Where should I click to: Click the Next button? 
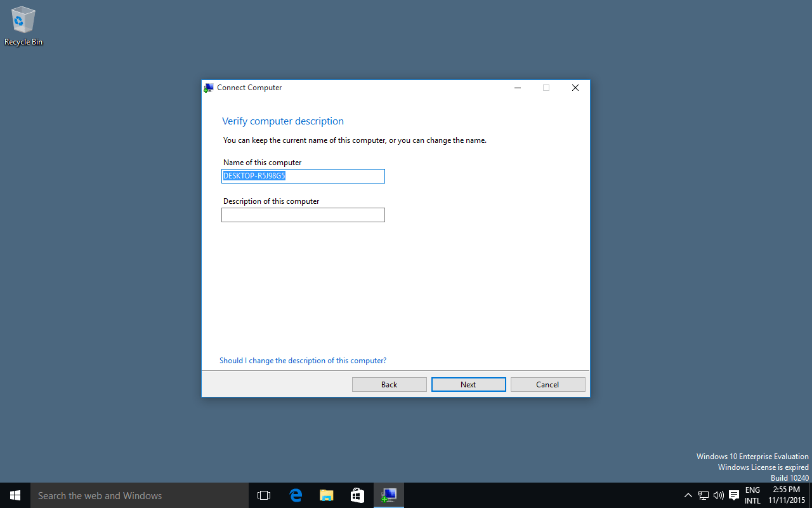[x=468, y=384]
